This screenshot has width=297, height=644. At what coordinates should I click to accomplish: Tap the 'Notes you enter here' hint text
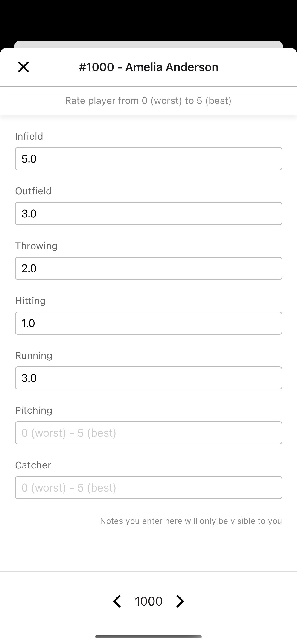191,521
